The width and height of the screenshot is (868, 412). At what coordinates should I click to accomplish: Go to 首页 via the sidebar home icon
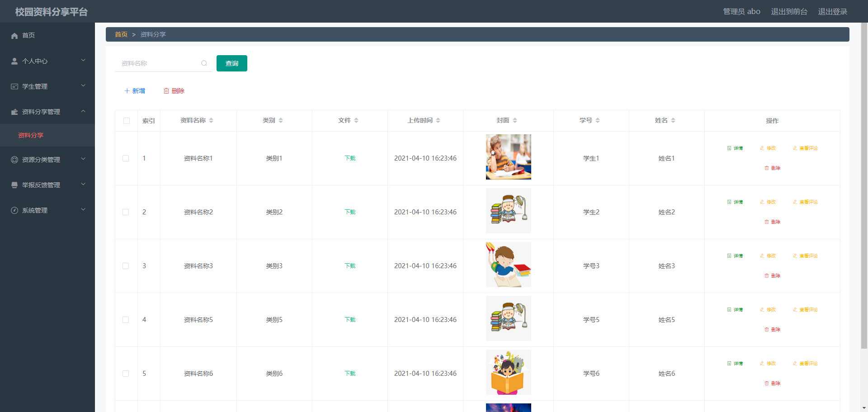14,36
